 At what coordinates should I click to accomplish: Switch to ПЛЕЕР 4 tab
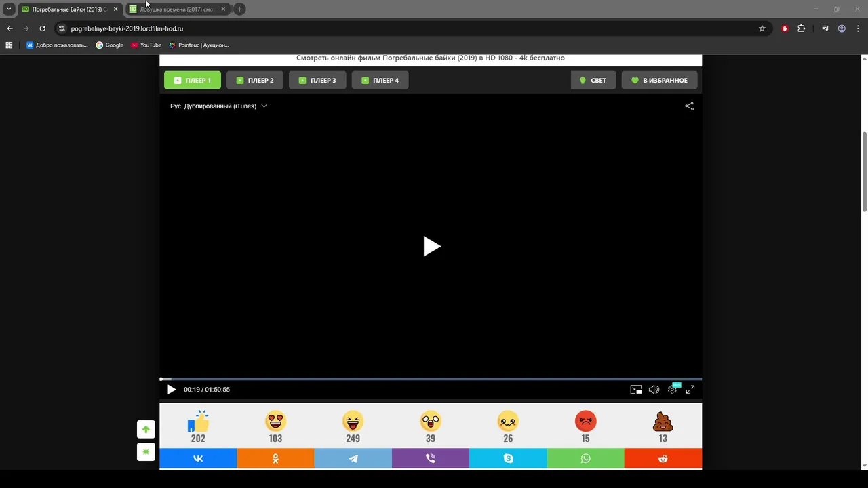pos(380,80)
